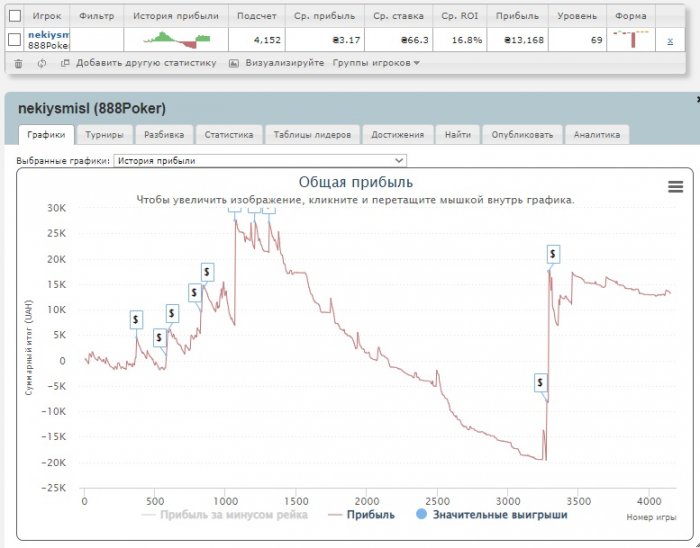The height and width of the screenshot is (548, 700).
Task: Click the История прибыли column header
Action: point(176,16)
